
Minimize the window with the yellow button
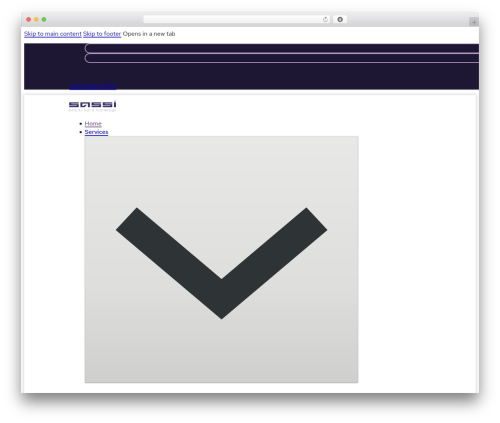[36, 19]
